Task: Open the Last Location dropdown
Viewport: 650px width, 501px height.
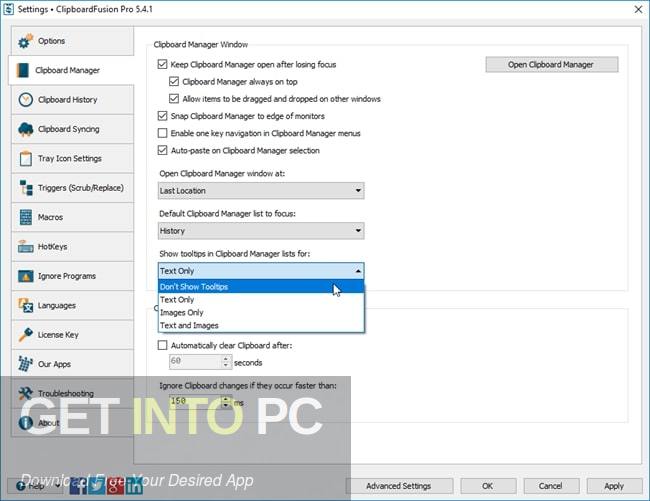Action: pos(261,191)
